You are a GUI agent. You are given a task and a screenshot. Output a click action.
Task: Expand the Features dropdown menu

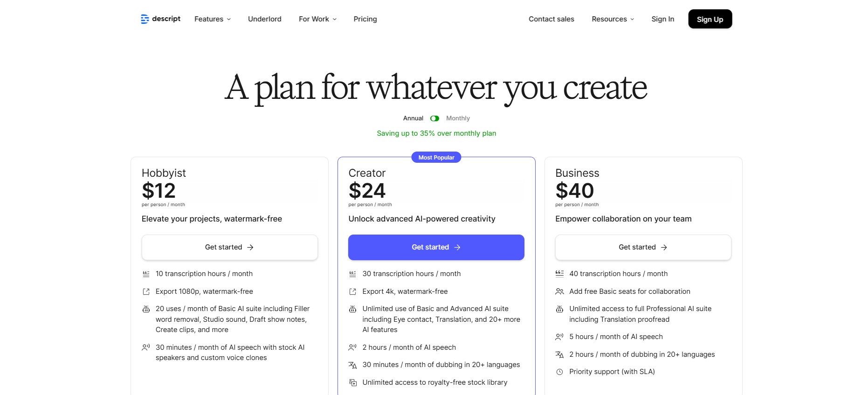click(x=213, y=19)
